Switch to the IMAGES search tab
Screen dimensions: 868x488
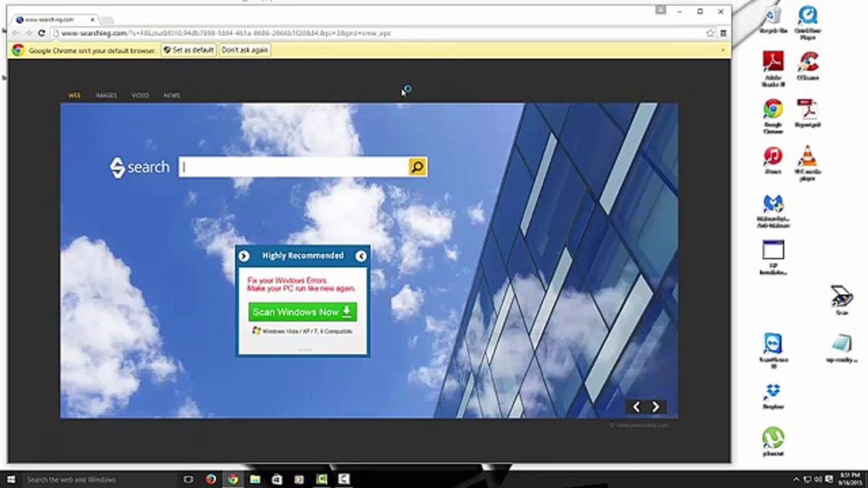106,96
